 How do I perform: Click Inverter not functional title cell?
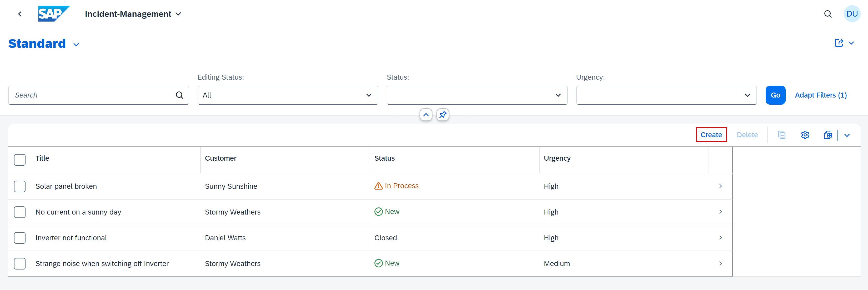[x=71, y=238]
